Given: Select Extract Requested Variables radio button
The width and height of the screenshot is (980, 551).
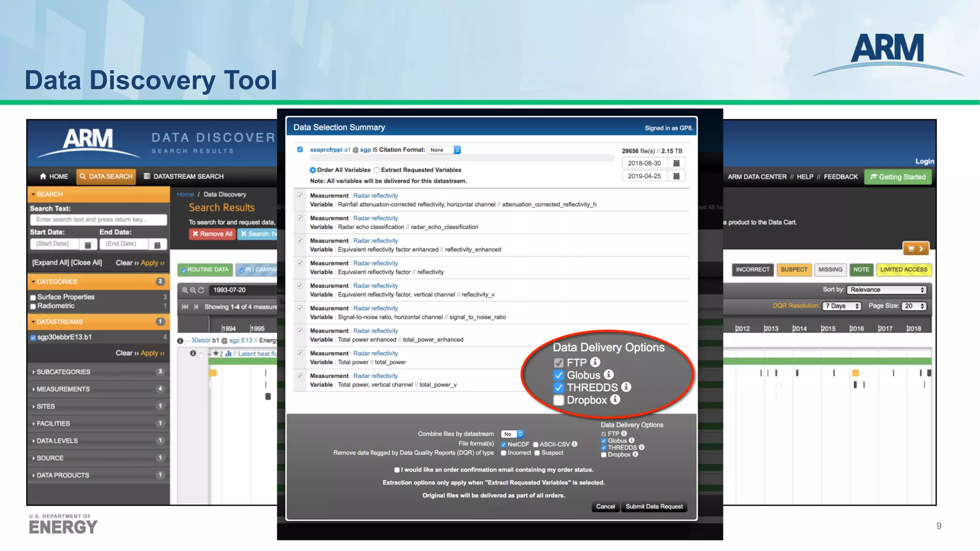Looking at the screenshot, I should tap(377, 170).
